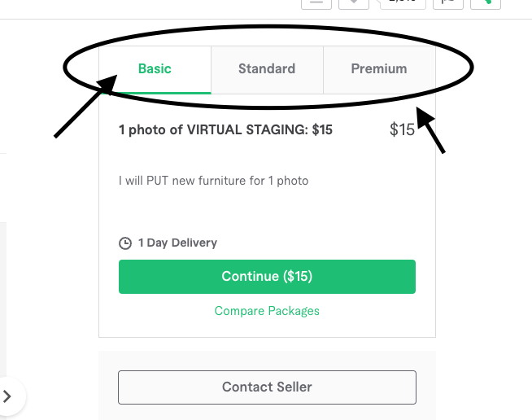Open the Premium package tab
The height and width of the screenshot is (420, 532).
coord(379,69)
